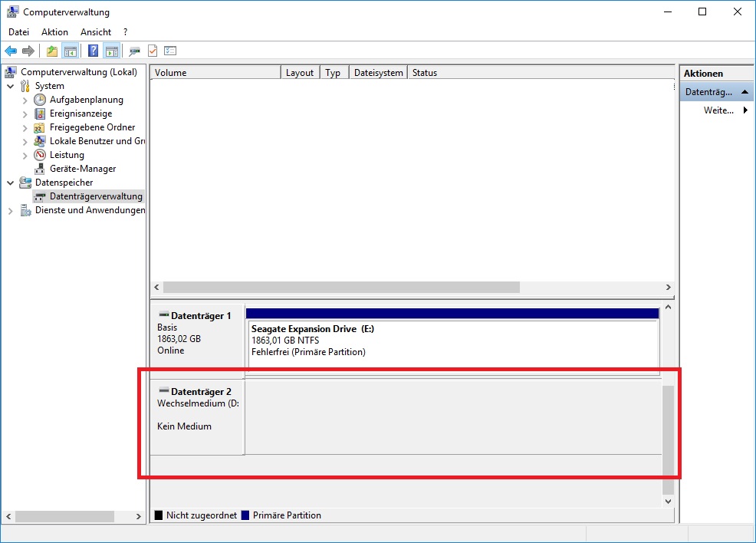Collapse the System tree node

[11, 87]
